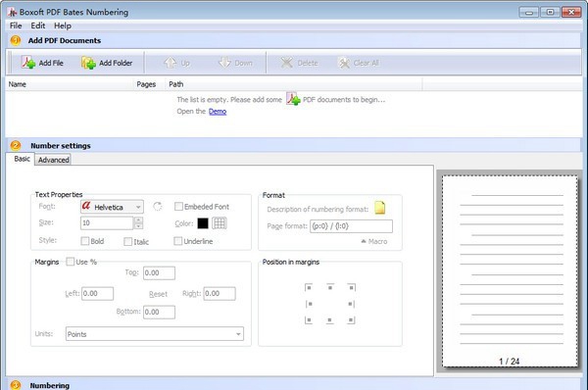
Task: Click the Bottom margin input field
Action: (x=159, y=312)
